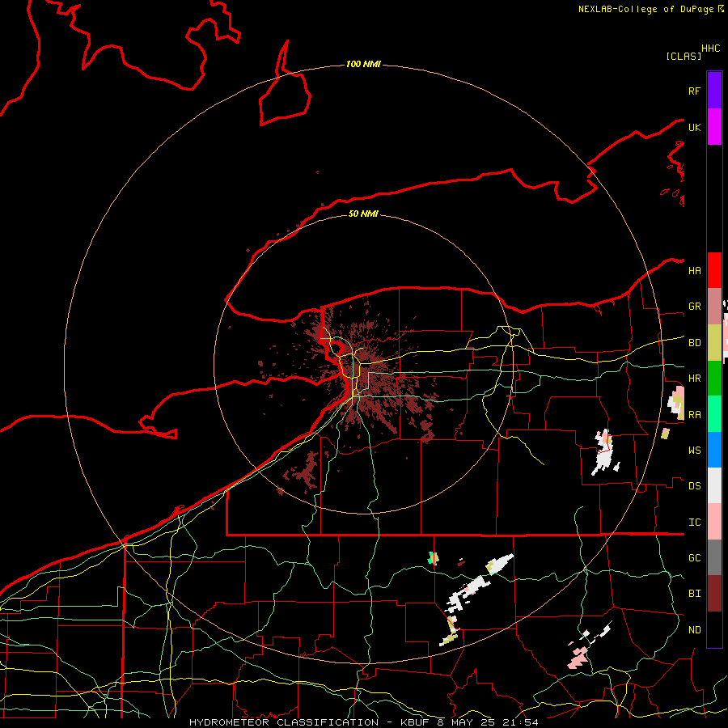Click "HYDROMETEOR CLASSIFICATION - KBUF" title text
Screen dimensions: 728x728
tap(309, 722)
